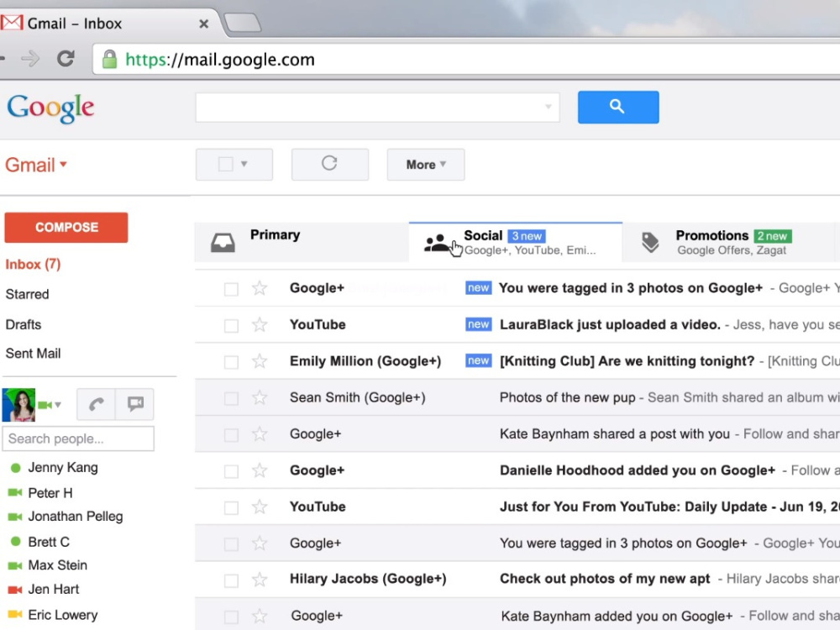This screenshot has height=630, width=840.
Task: Select the Gmail - Inbox browser tab
Action: (108, 23)
